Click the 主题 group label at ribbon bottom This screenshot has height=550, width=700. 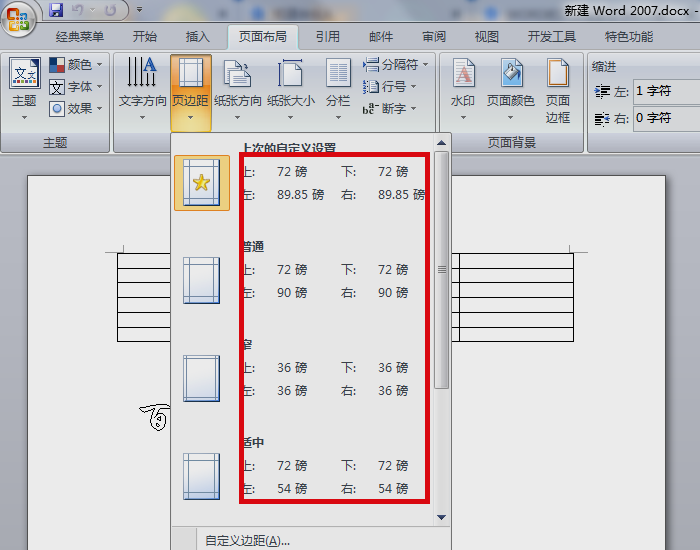click(55, 143)
